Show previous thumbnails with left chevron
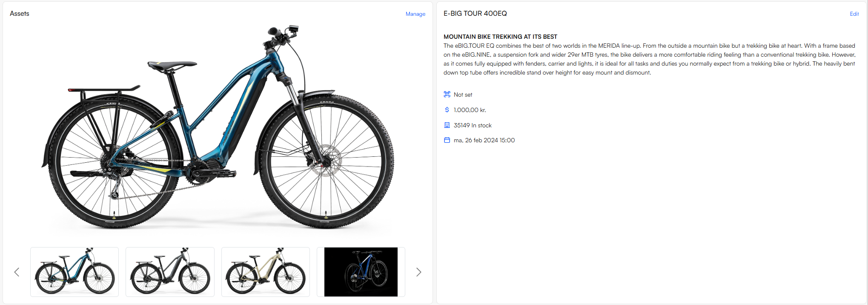Image resolution: width=868 pixels, height=305 pixels. (x=17, y=272)
